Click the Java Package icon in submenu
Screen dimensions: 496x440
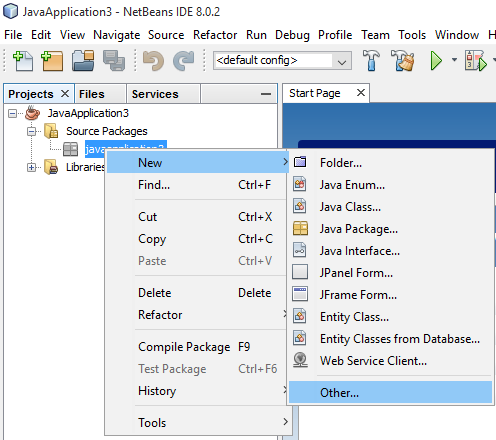pyautogui.click(x=300, y=228)
